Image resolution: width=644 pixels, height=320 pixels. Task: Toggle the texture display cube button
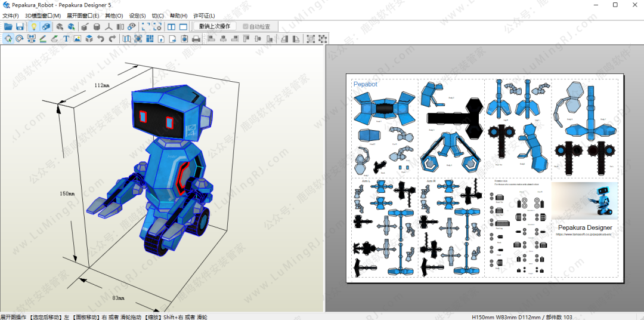tap(46, 27)
